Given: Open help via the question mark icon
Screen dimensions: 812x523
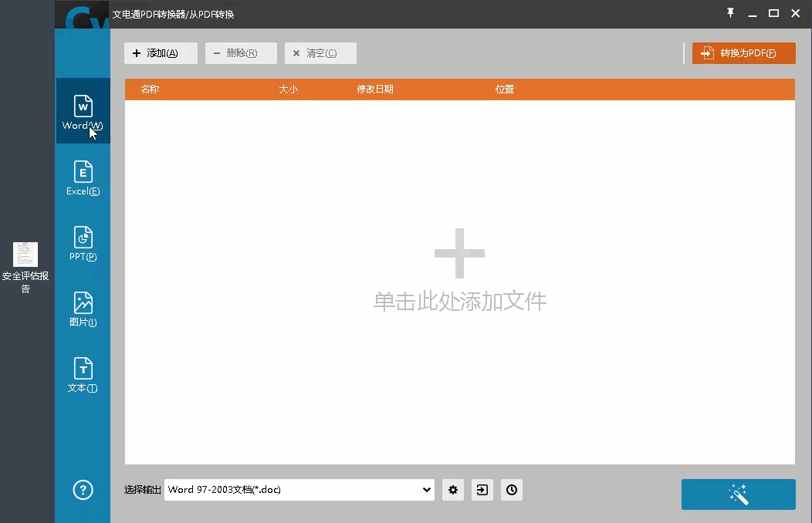Looking at the screenshot, I should tap(83, 490).
